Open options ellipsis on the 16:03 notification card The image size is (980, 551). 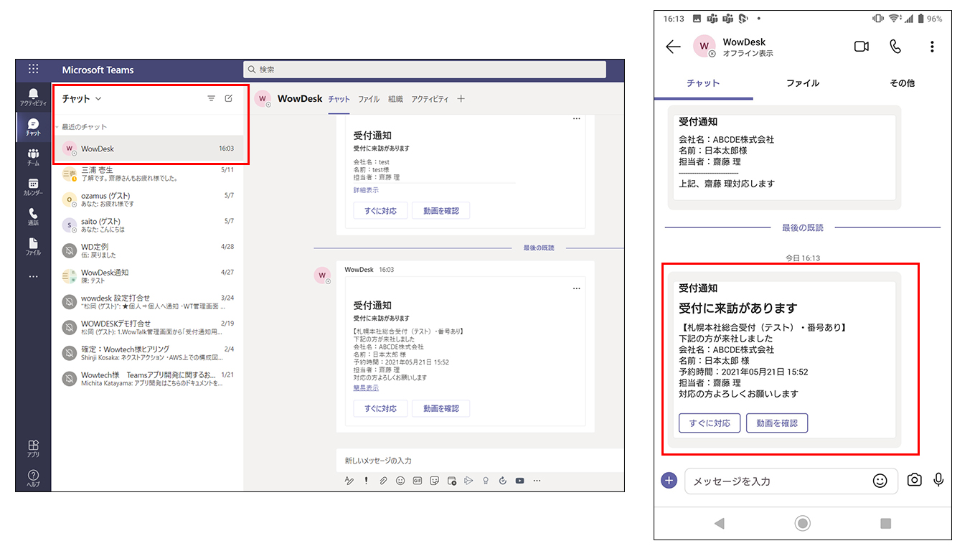coord(576,288)
